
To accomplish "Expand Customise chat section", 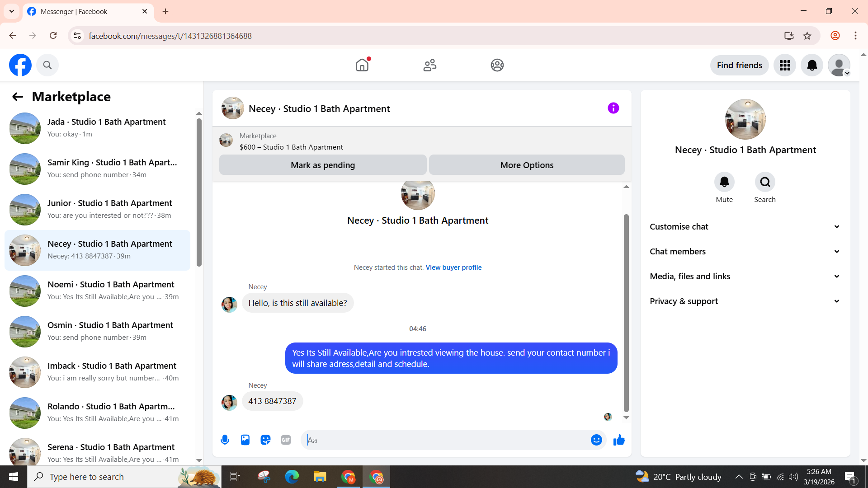I will tap(745, 226).
